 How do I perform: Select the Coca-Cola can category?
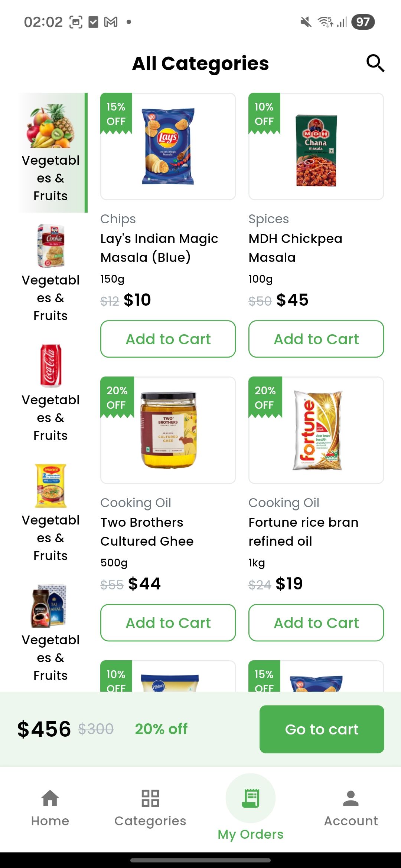(50, 366)
